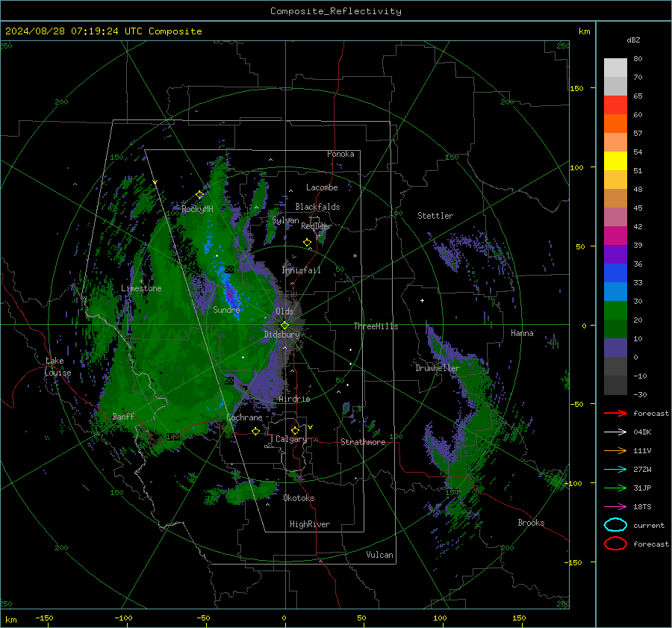Click the Didsbury town label
672x628 pixels.
tap(281, 335)
